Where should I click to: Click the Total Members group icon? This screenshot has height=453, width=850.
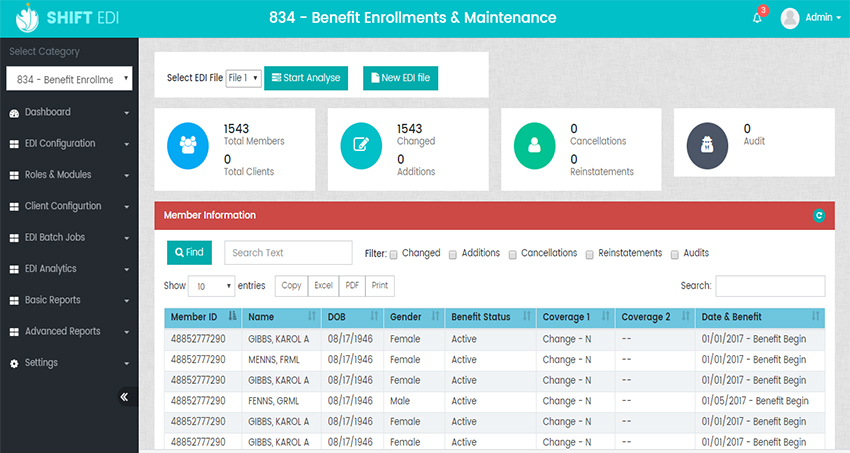coord(188,144)
